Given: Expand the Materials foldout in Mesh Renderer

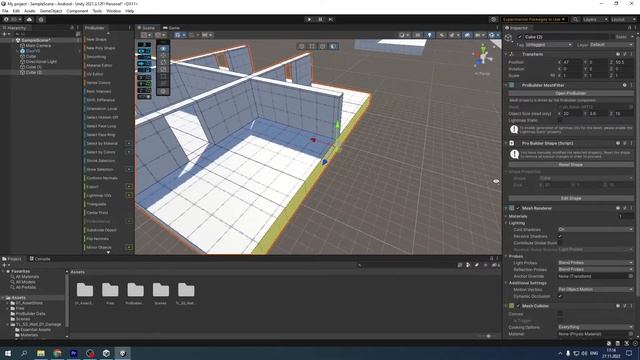Looking at the screenshot, I should 507,216.
